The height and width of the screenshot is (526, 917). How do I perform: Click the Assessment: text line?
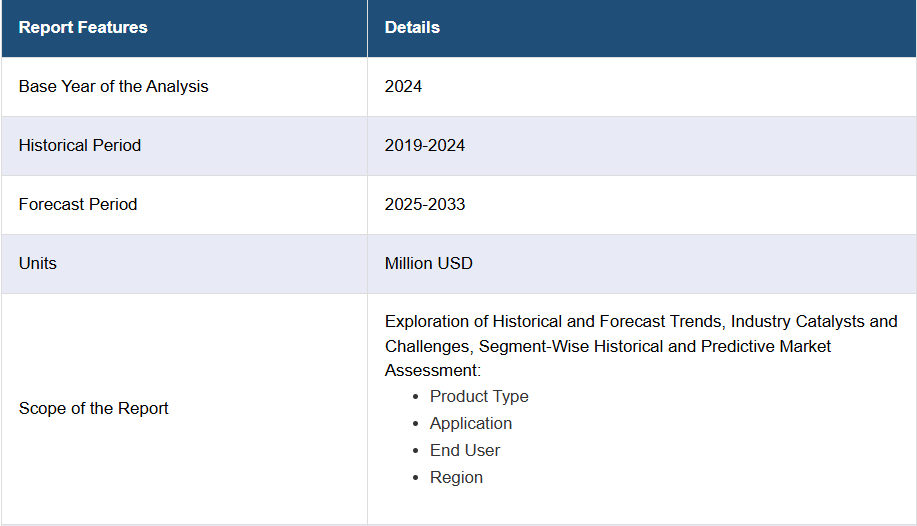pyautogui.click(x=433, y=371)
